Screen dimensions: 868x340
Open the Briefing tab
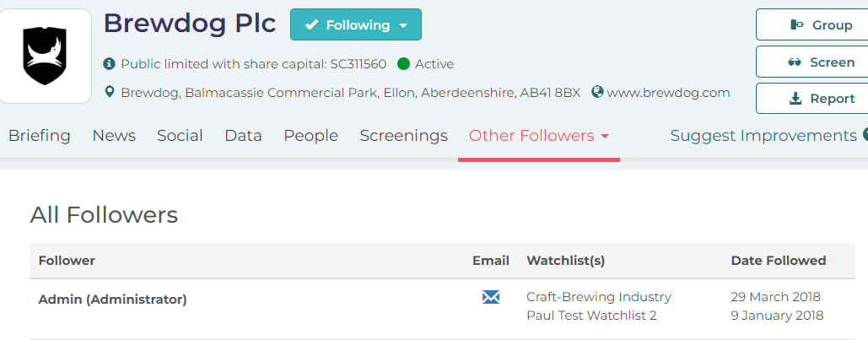pos(40,136)
